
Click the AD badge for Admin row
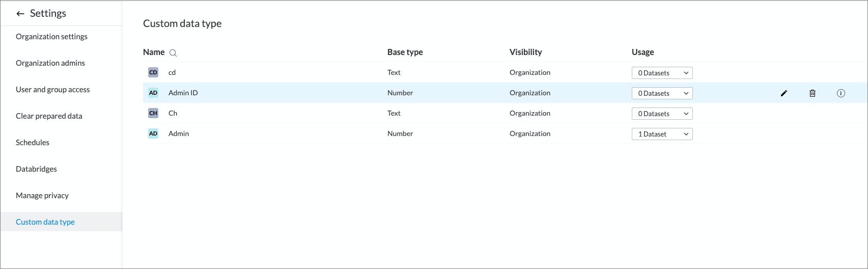click(x=153, y=133)
